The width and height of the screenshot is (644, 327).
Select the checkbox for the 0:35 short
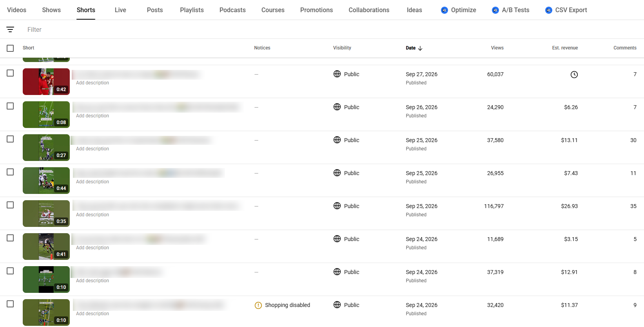click(x=10, y=205)
